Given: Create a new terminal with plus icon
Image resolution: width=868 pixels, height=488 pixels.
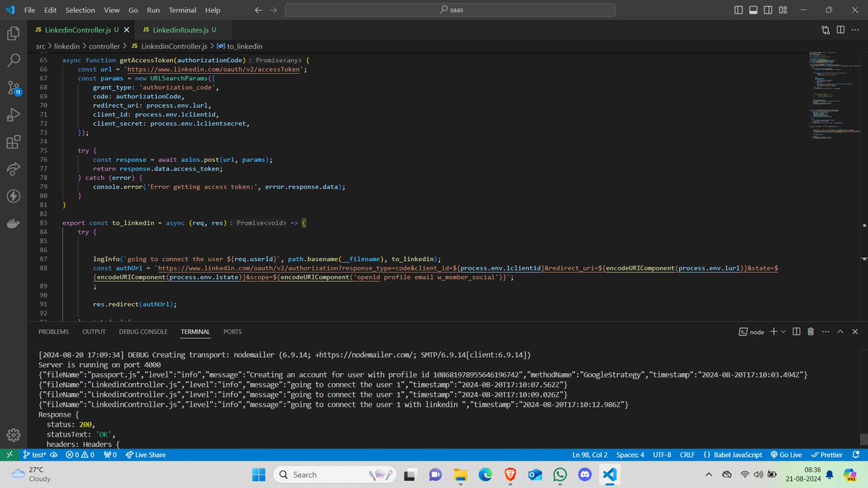Looking at the screenshot, I should [773, 331].
